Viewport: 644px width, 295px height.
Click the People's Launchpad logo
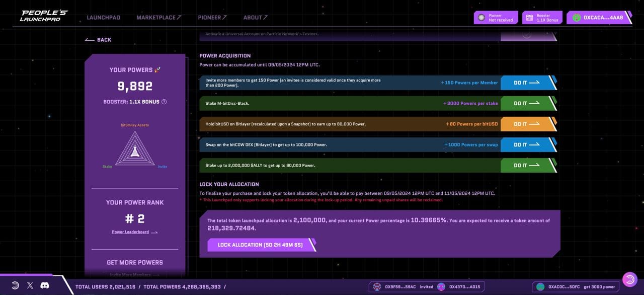(x=44, y=16)
